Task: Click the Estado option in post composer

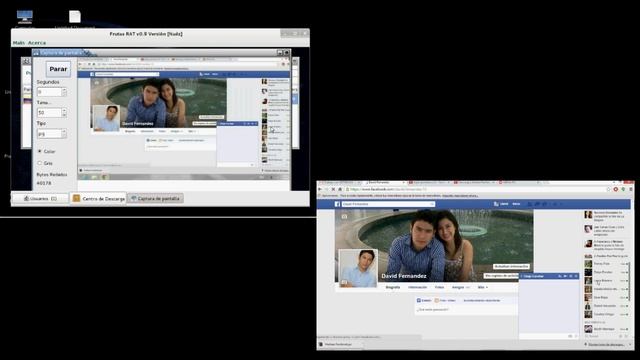Action: pyautogui.click(x=424, y=300)
